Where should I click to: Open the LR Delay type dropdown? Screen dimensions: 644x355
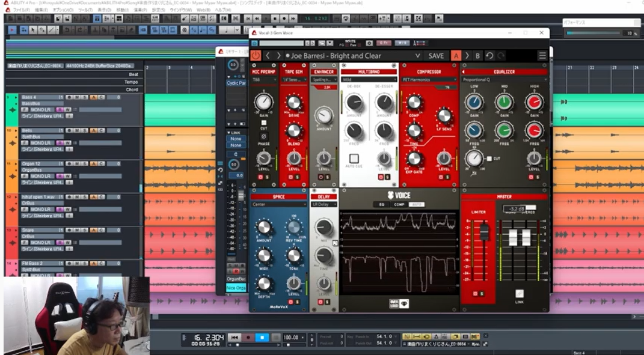pos(324,204)
